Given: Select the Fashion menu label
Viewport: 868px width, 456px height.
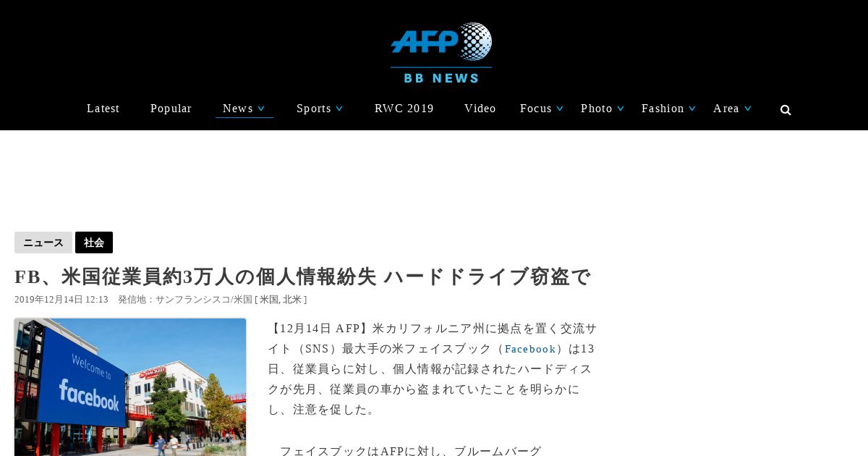Looking at the screenshot, I should click(663, 109).
